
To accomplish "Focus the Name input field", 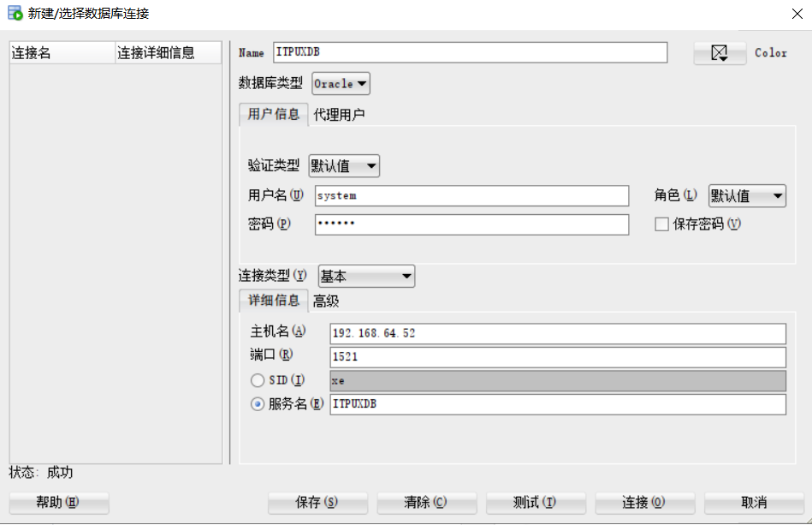I will (x=471, y=52).
